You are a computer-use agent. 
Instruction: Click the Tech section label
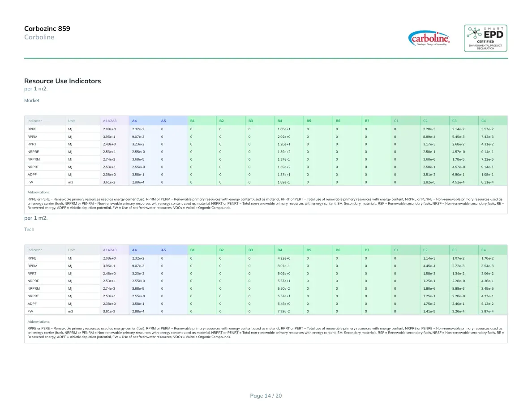[x=29, y=230]
